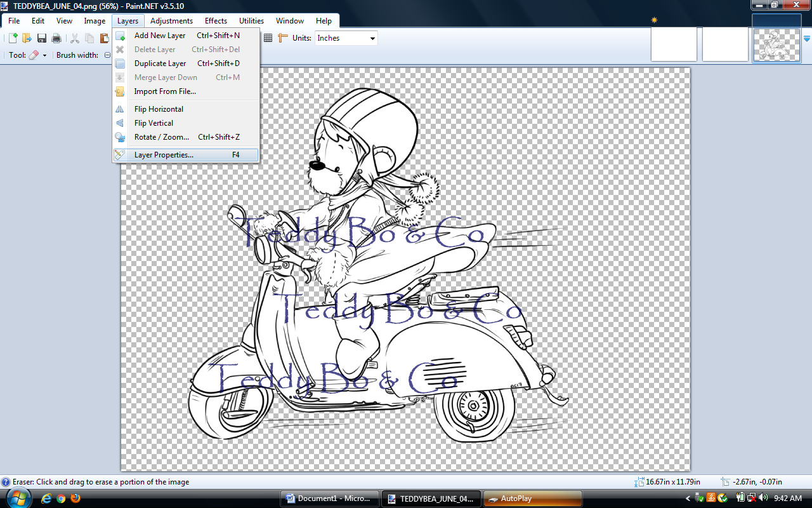
Task: Open the Tool chooser dropdown with the eraser
Action: (38, 55)
